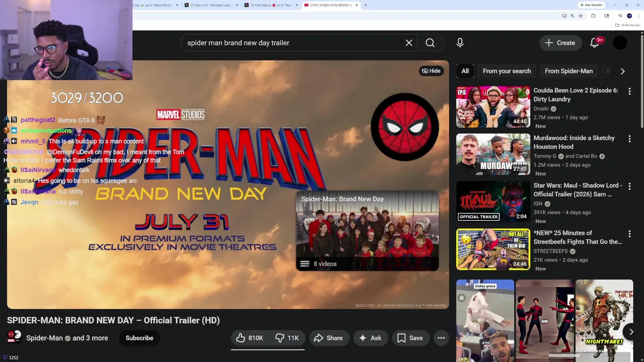The image size is (644, 362).
Task: Open the Create video menu
Action: click(560, 43)
